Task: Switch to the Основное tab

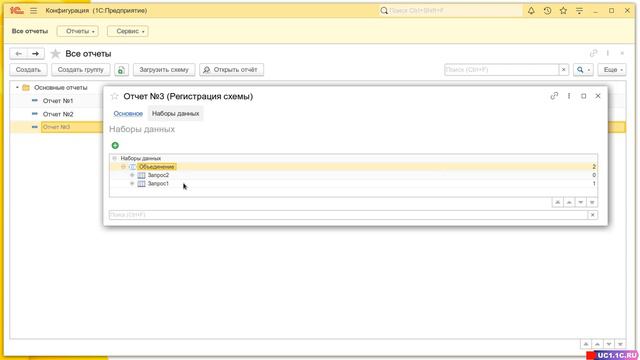Action: tap(128, 113)
